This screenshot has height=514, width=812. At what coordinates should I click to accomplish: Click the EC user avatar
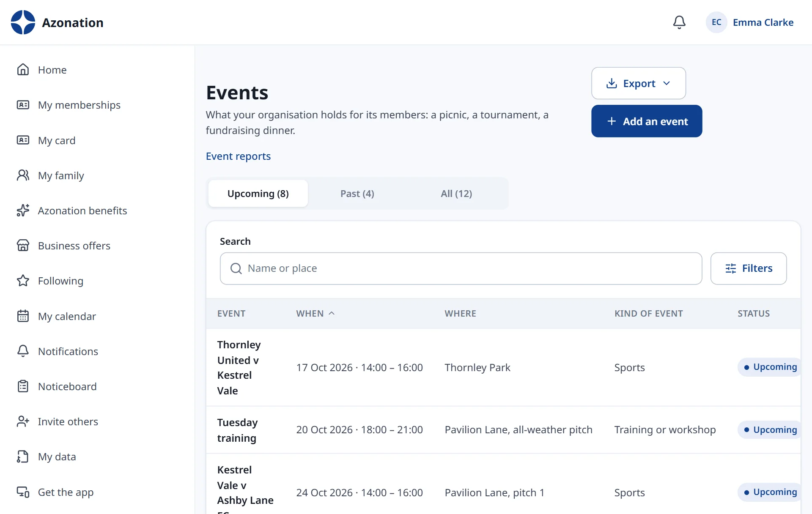pos(716,22)
